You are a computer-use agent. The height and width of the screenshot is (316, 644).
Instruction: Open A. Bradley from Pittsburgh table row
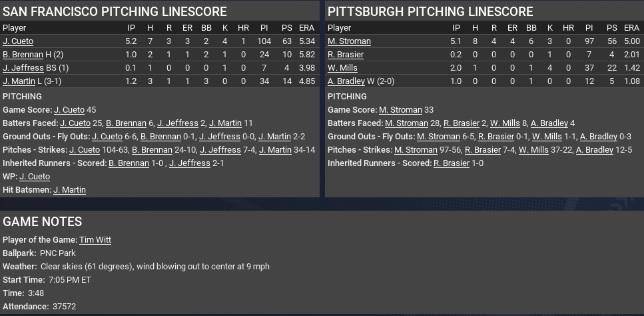[346, 81]
